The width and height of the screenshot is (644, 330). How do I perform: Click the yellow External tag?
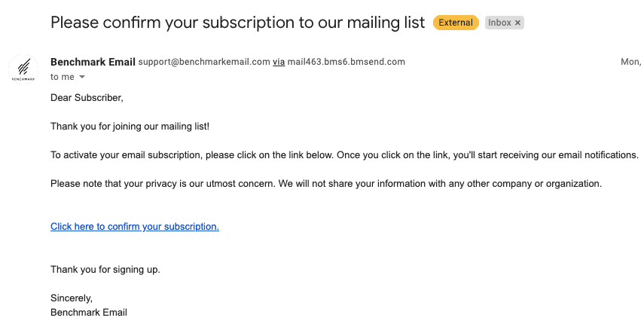click(x=456, y=23)
